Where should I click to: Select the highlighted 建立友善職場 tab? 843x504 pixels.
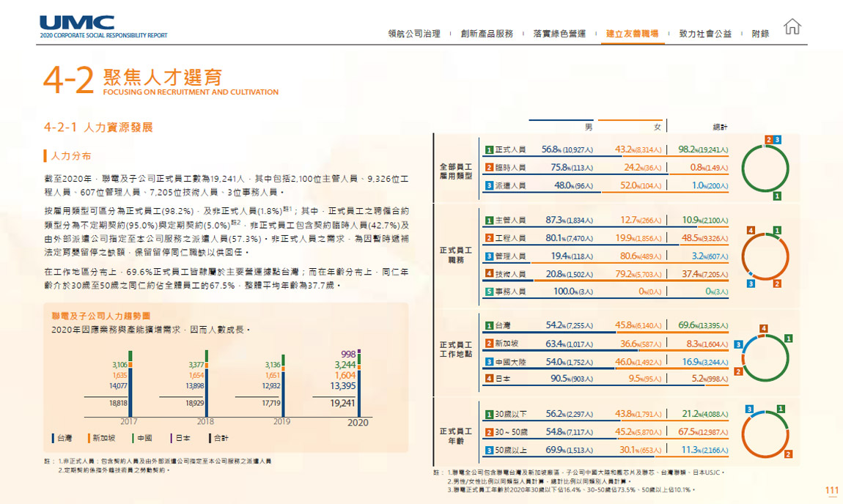pos(632,34)
